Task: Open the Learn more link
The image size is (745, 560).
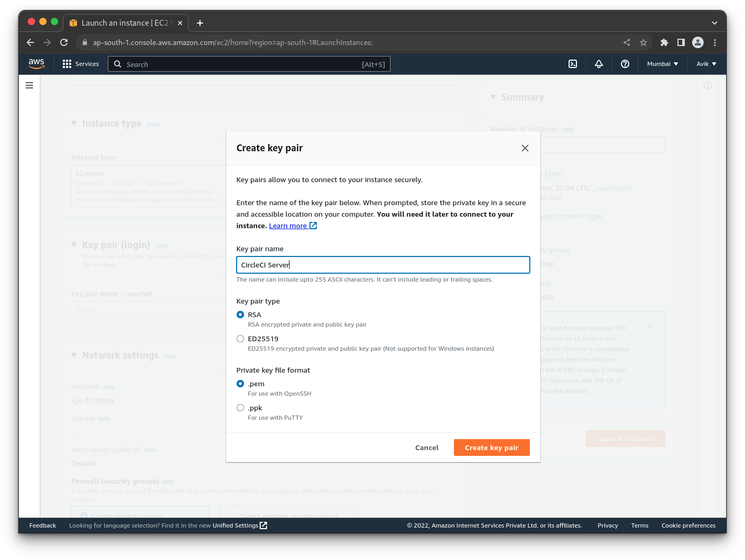Action: pos(288,226)
